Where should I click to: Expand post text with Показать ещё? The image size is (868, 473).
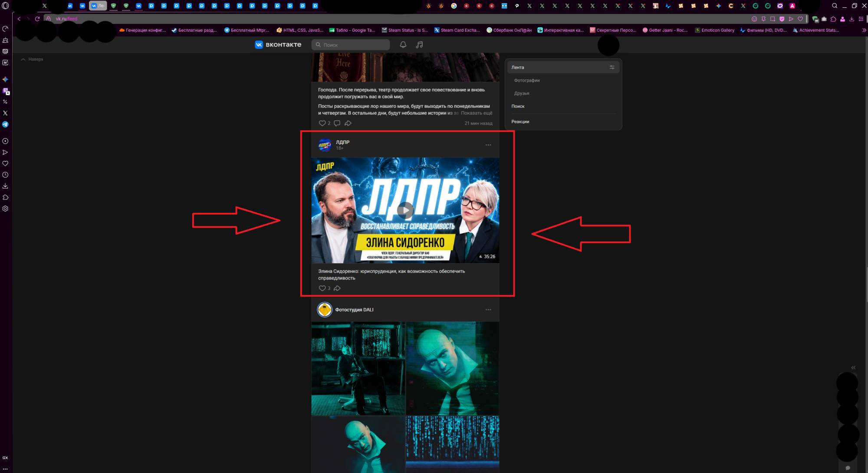477,113
